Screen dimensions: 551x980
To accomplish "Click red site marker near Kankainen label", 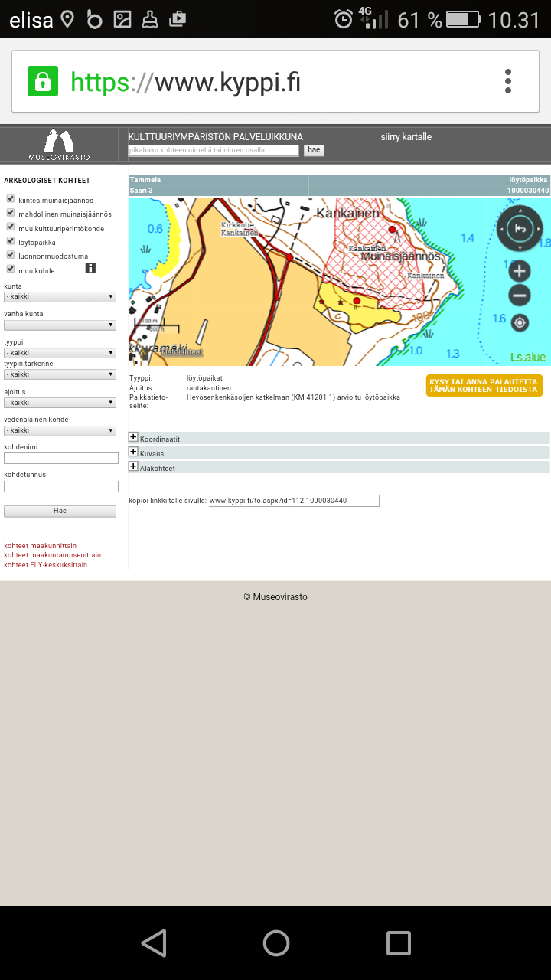I will click(x=393, y=229).
